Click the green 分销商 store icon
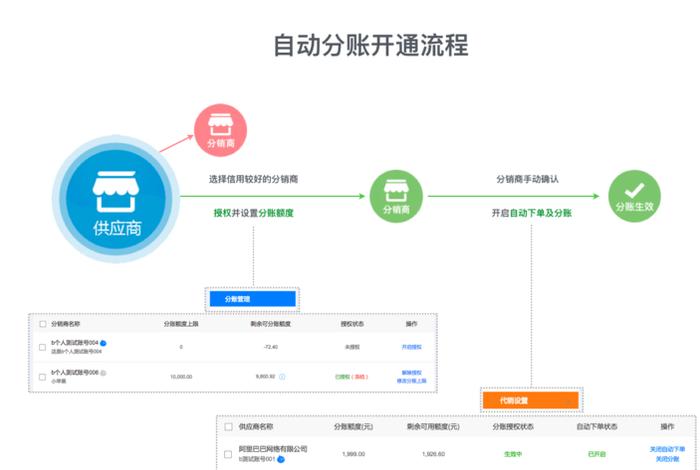The height and width of the screenshot is (470, 700). pos(396,196)
